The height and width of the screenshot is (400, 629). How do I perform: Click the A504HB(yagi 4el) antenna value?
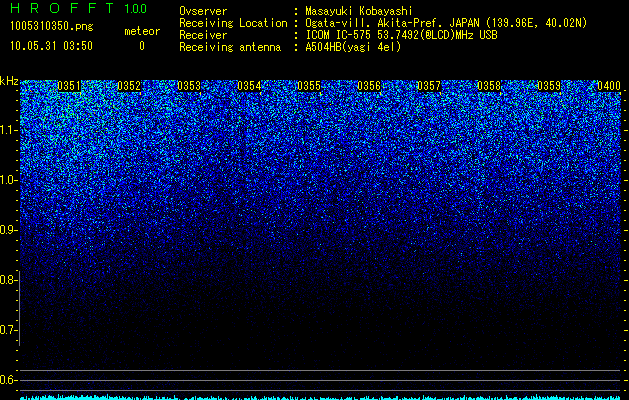click(x=353, y=47)
